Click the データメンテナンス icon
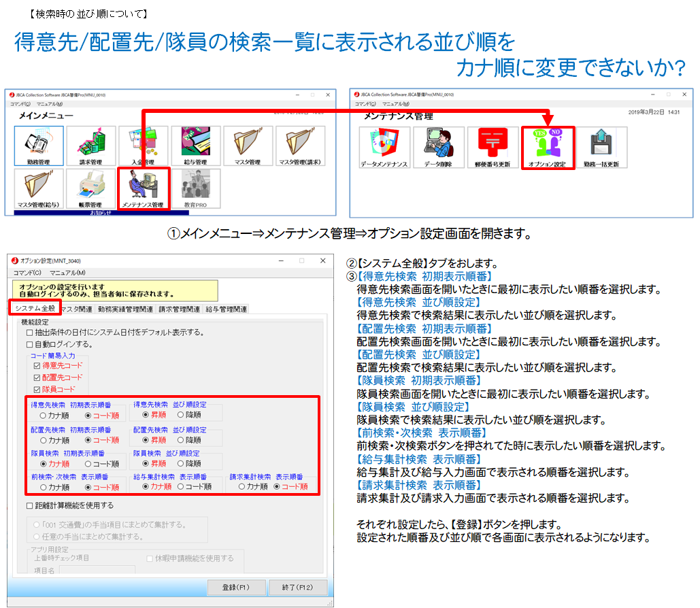Image resolution: width=700 pixels, height=608 pixels. 384,148
